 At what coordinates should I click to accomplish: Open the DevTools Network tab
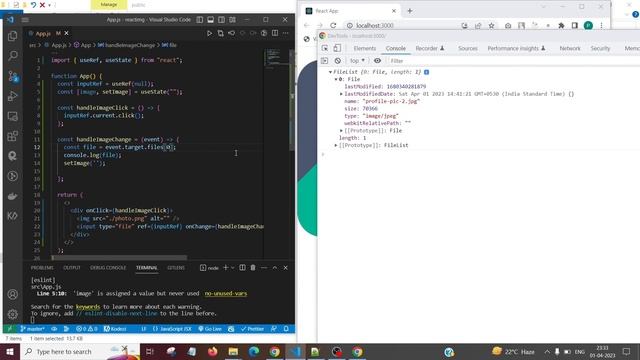point(570,48)
